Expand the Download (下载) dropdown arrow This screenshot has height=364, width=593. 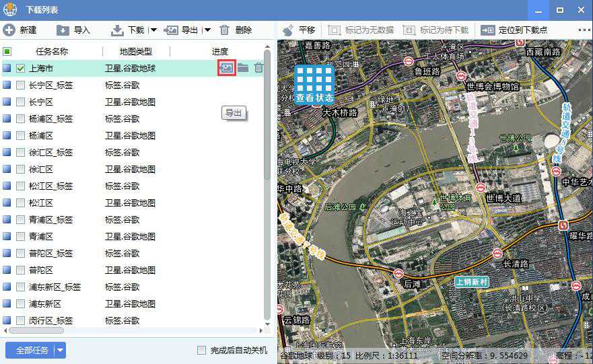click(154, 30)
